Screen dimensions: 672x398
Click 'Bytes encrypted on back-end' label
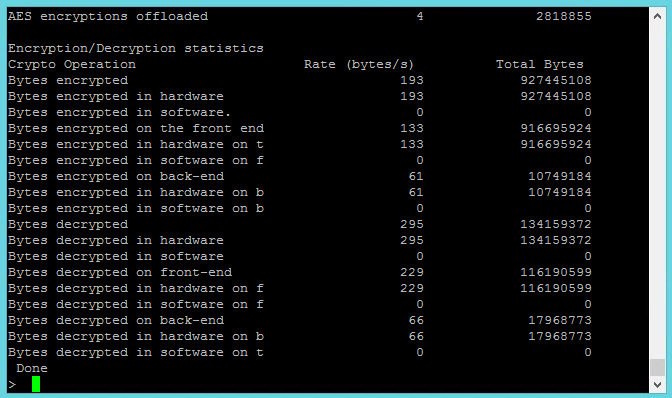116,177
